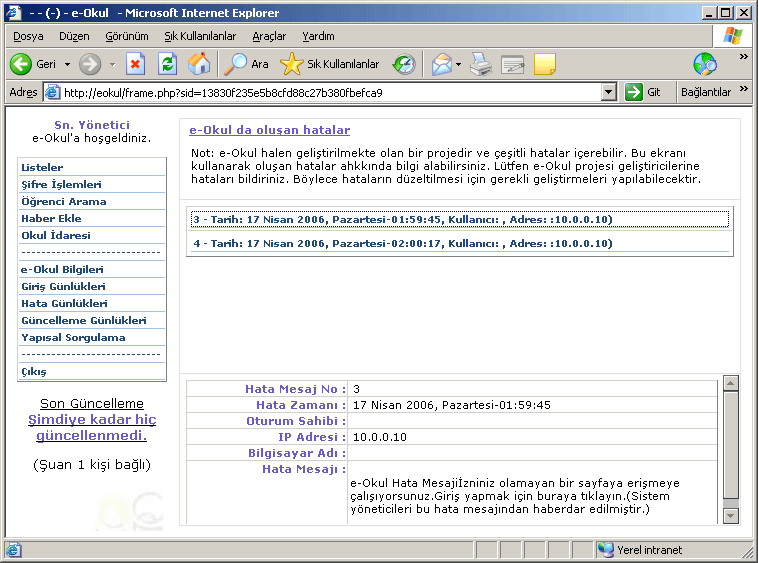The image size is (758, 563).
Task: Click the '(Şuan 1 kişi bağlı)' text
Action: 92,465
